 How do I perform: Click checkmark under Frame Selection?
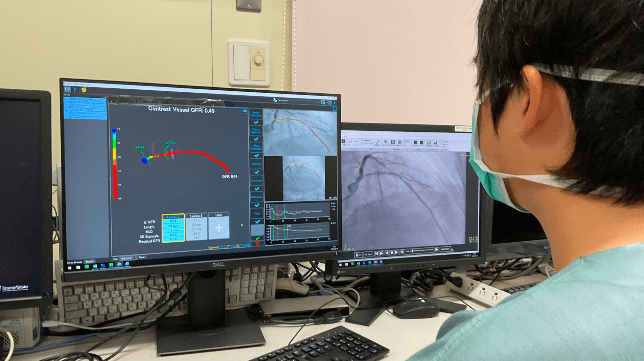point(256,139)
